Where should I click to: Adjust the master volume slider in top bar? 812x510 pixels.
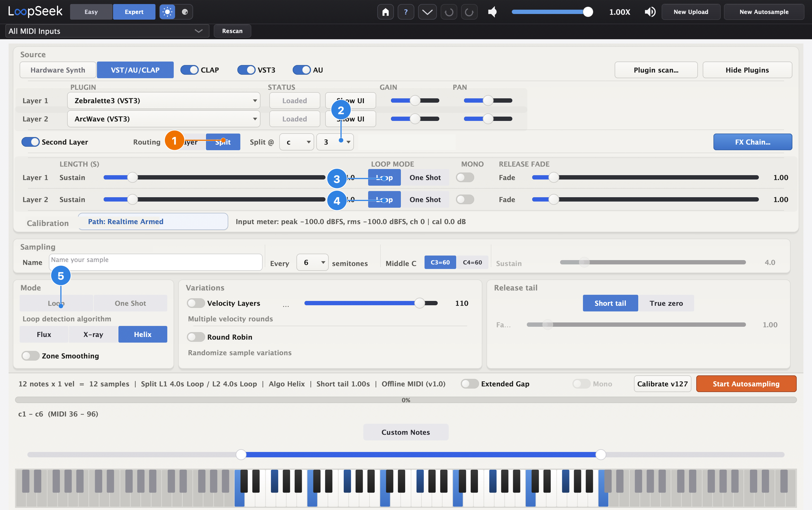[x=552, y=12]
